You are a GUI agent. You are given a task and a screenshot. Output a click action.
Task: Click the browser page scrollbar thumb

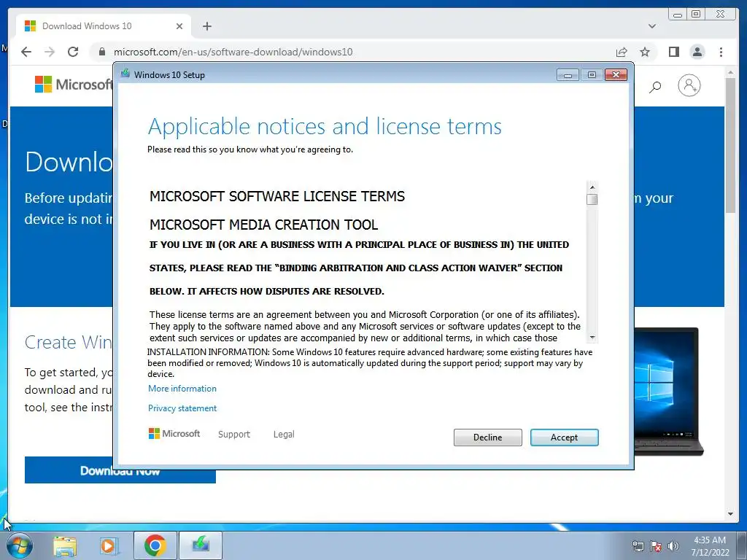point(730,145)
